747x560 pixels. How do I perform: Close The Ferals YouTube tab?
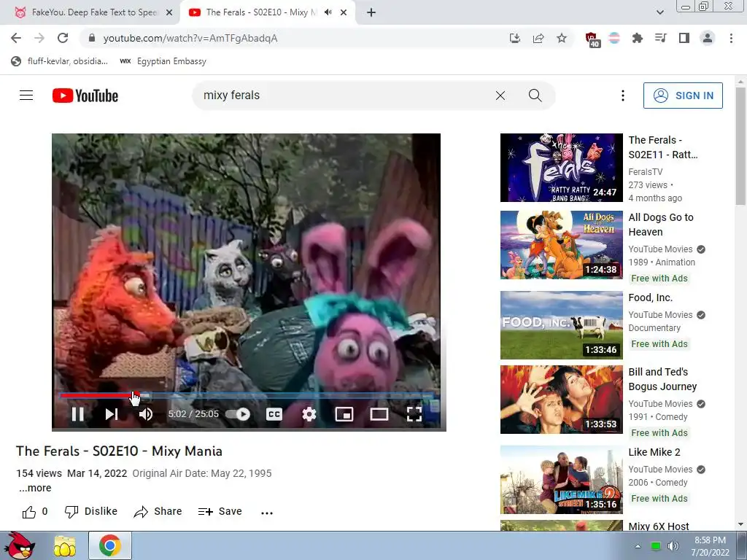tap(344, 12)
